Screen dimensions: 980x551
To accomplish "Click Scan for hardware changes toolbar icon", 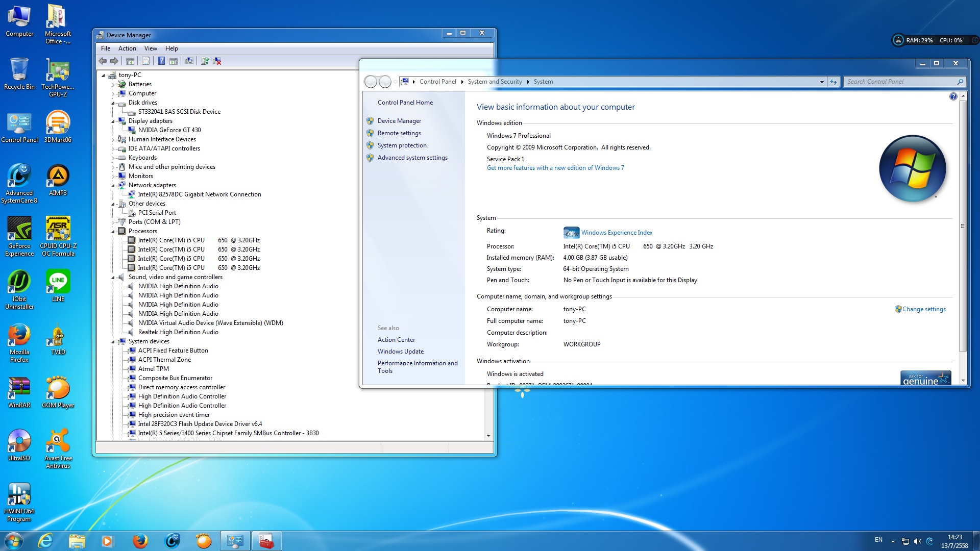I will click(x=189, y=61).
